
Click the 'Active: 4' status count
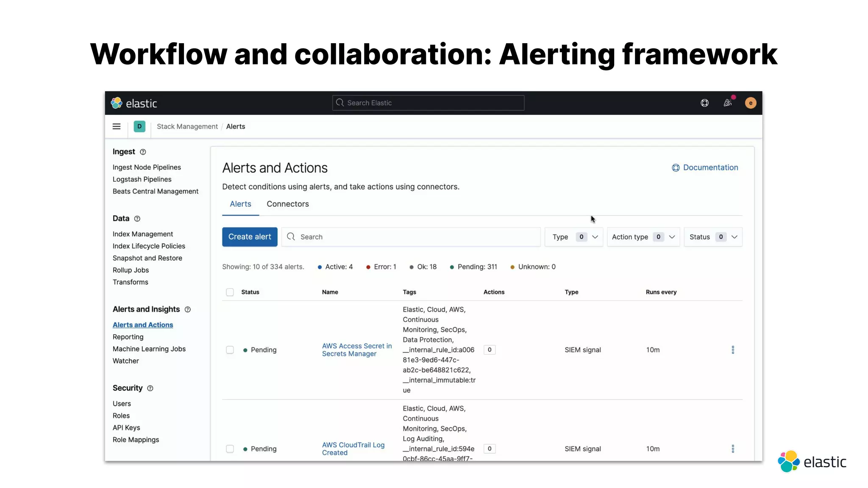(335, 267)
